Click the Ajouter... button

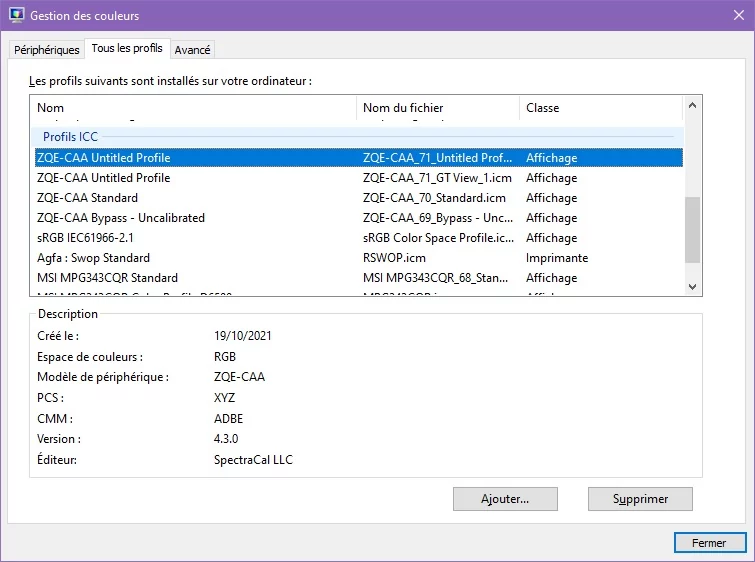[x=505, y=499]
